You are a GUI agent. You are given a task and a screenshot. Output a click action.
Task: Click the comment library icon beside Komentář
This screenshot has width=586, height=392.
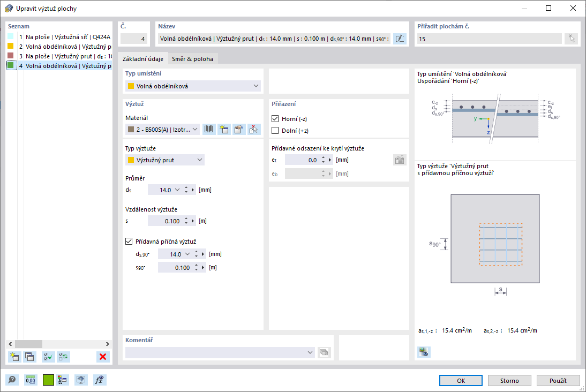[x=324, y=352]
